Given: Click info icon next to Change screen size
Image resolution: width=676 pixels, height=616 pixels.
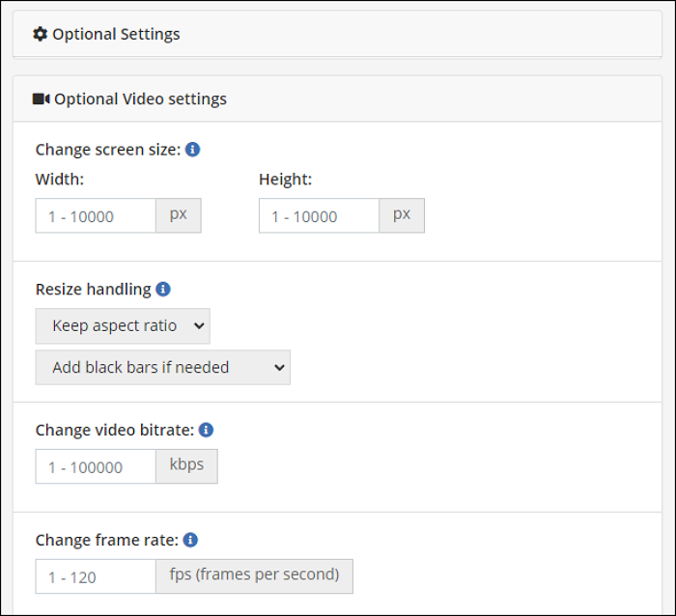Looking at the screenshot, I should (x=192, y=150).
